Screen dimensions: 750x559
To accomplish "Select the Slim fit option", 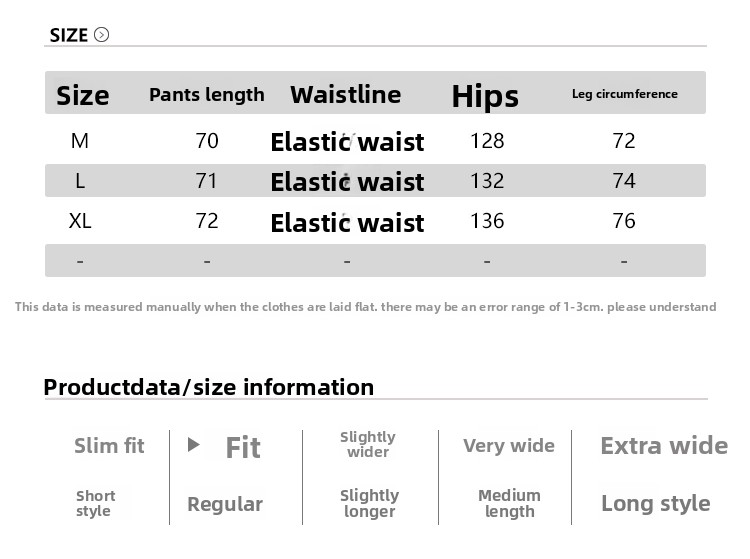I will [109, 446].
